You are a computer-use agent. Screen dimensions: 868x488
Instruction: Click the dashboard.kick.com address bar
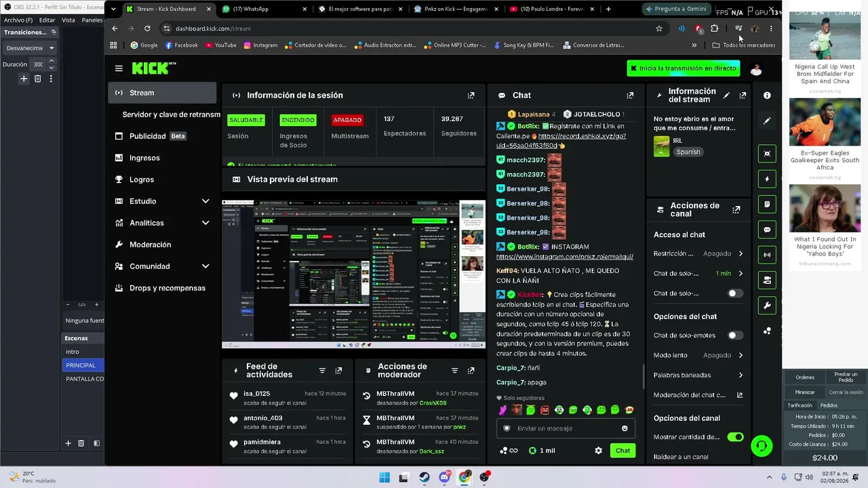point(414,28)
